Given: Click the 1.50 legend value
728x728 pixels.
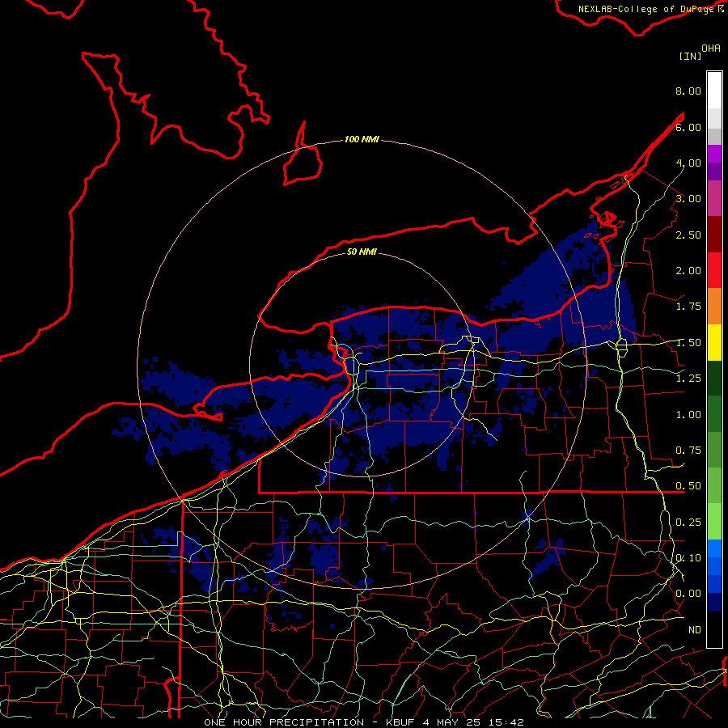Looking at the screenshot, I should coord(688,343).
